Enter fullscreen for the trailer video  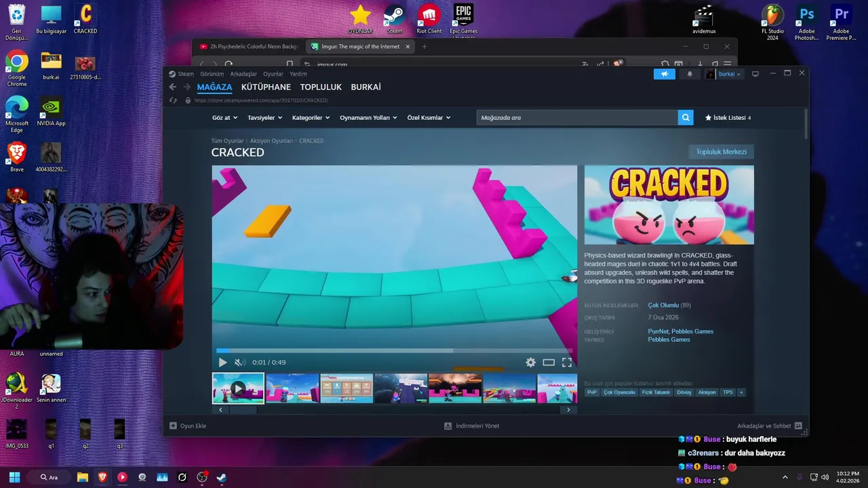[567, 363]
